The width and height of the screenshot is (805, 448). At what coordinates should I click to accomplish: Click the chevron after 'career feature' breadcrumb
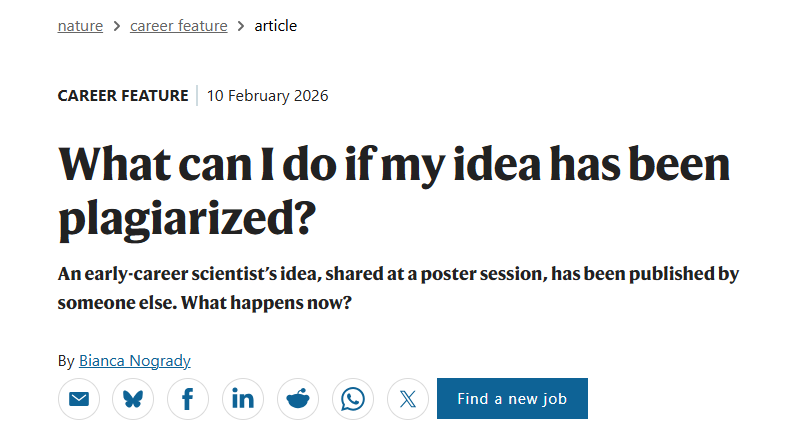241,26
